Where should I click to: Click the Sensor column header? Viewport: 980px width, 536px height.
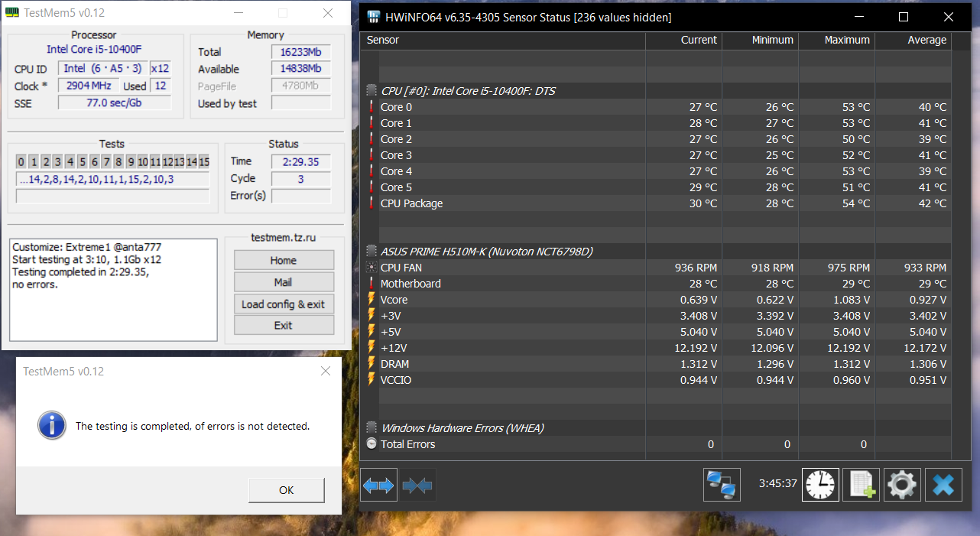[x=503, y=41]
